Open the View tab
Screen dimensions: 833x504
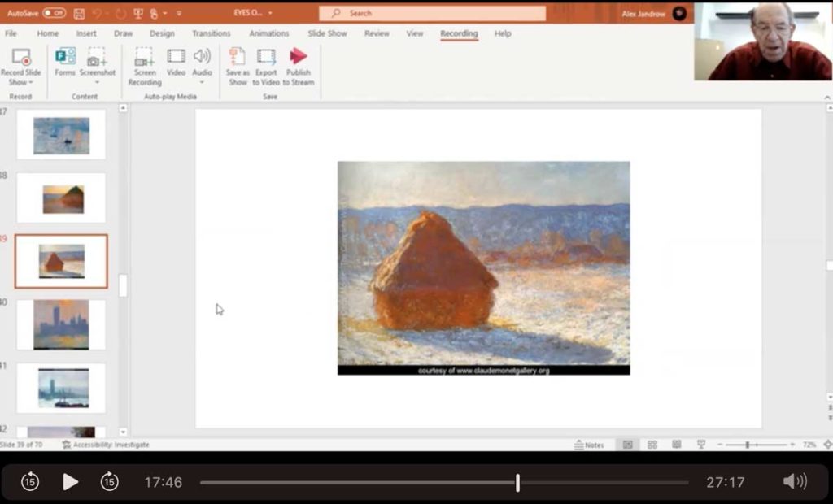[x=415, y=33]
